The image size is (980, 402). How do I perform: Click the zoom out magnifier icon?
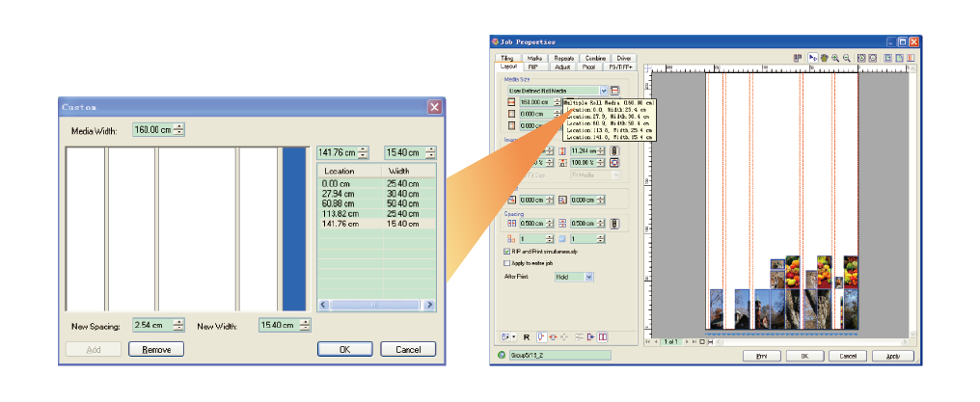pyautogui.click(x=846, y=58)
